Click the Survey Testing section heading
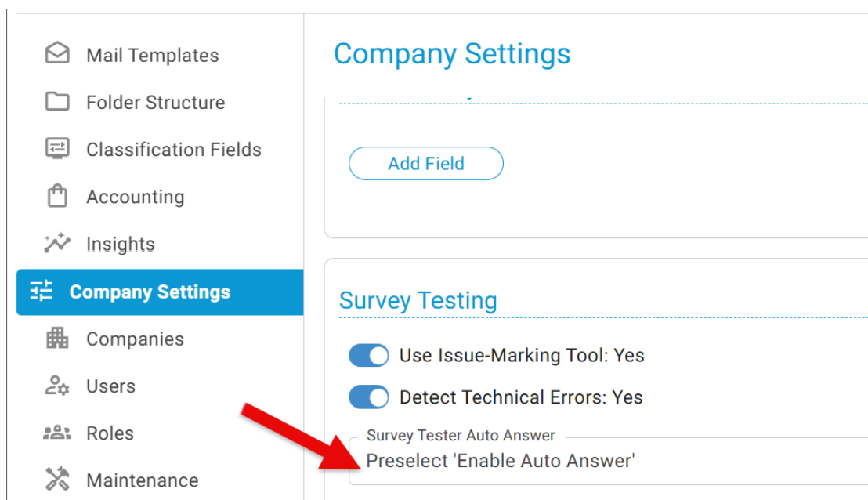The image size is (868, 500). coord(418,301)
